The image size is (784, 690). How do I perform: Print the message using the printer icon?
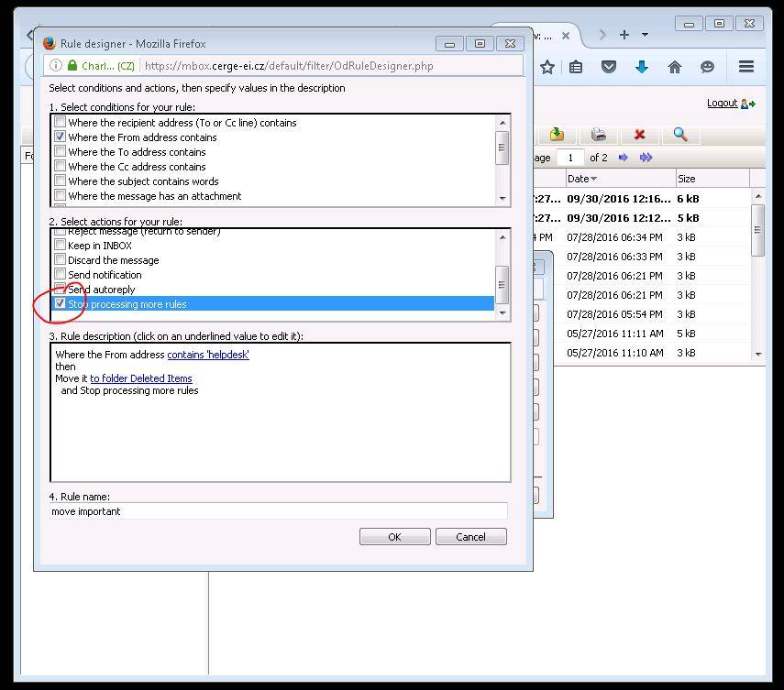pos(598,134)
